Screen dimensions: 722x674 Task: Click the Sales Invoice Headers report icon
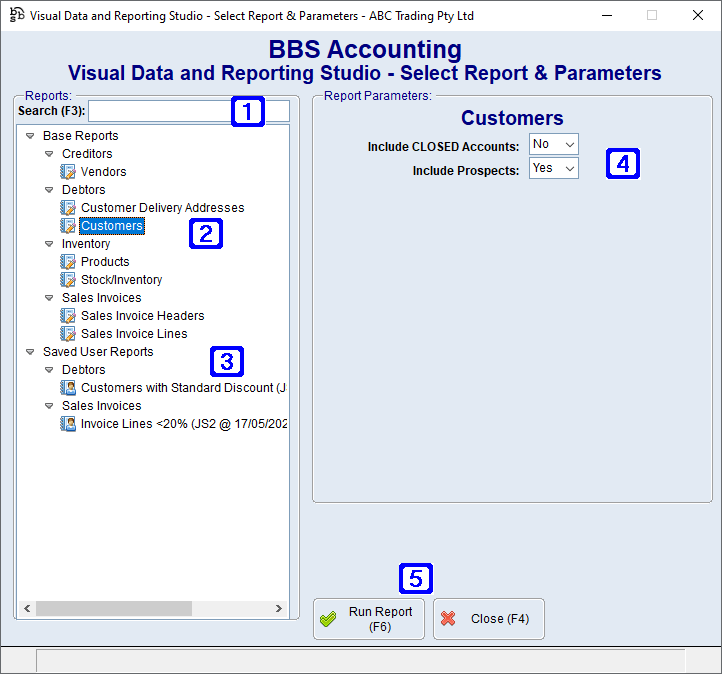pyautogui.click(x=68, y=316)
